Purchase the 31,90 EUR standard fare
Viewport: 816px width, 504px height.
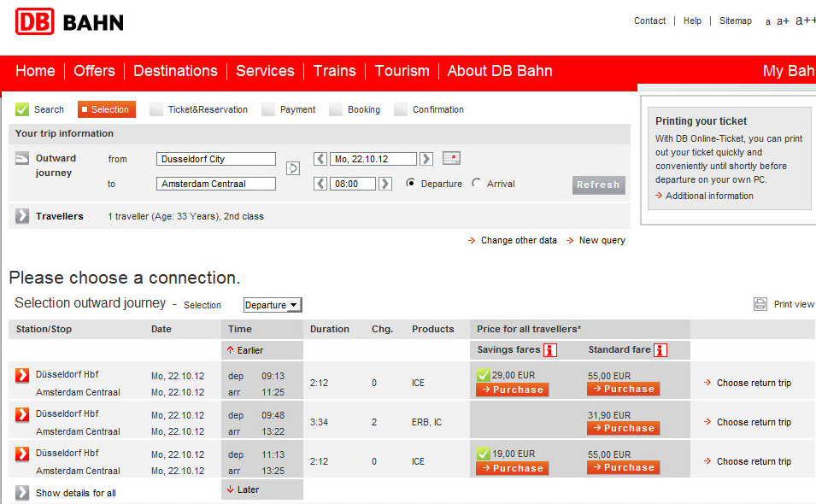(x=624, y=428)
